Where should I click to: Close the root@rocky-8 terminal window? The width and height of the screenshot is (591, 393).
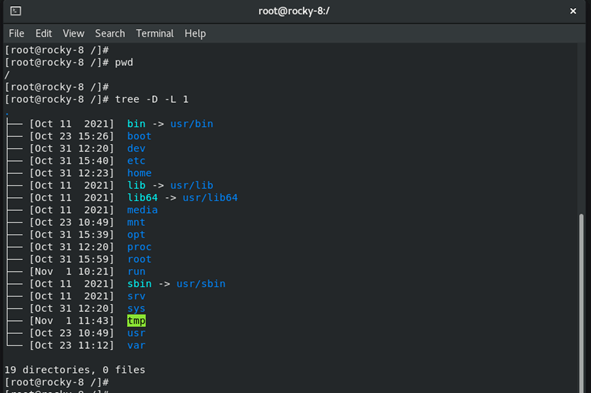point(573,11)
